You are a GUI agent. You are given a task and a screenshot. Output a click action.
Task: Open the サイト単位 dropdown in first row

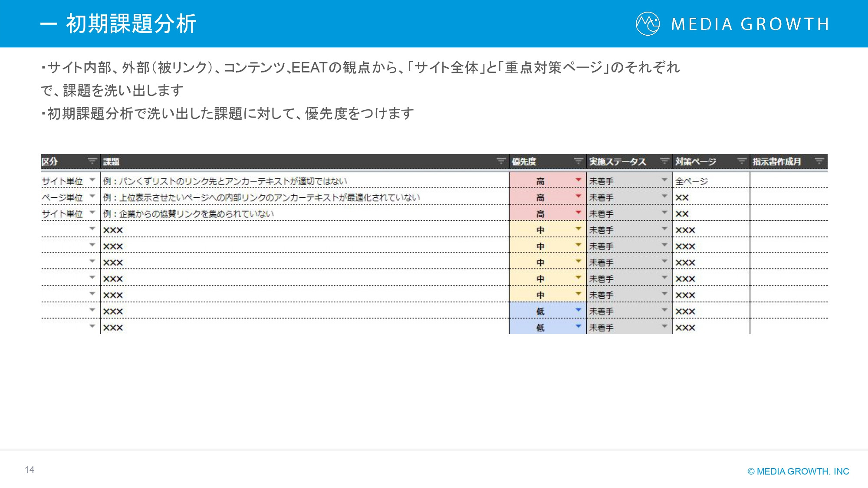point(93,180)
